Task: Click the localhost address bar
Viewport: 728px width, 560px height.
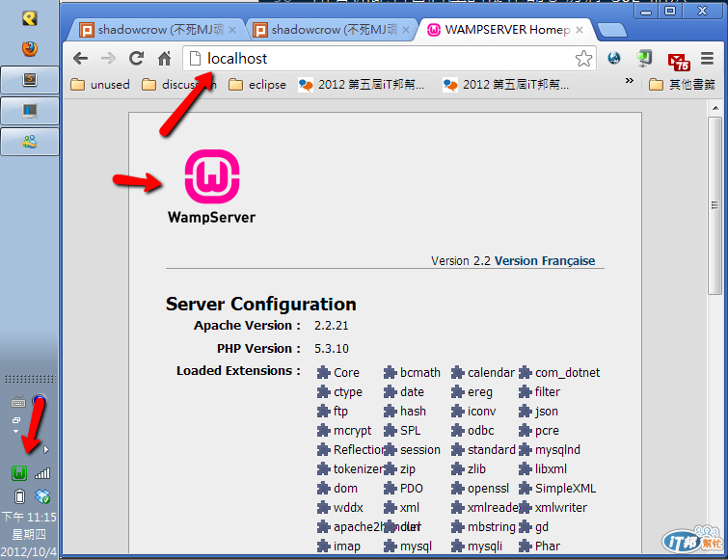Action: [389, 59]
